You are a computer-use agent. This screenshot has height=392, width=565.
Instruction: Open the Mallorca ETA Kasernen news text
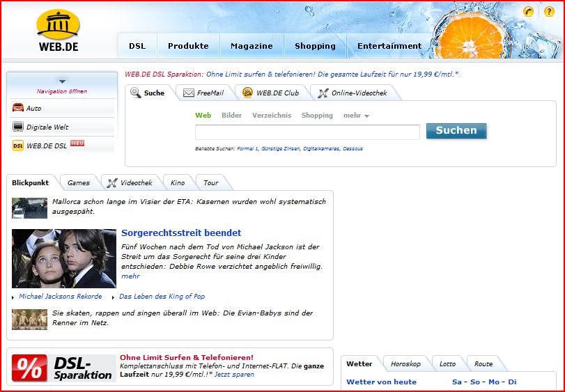189,207
